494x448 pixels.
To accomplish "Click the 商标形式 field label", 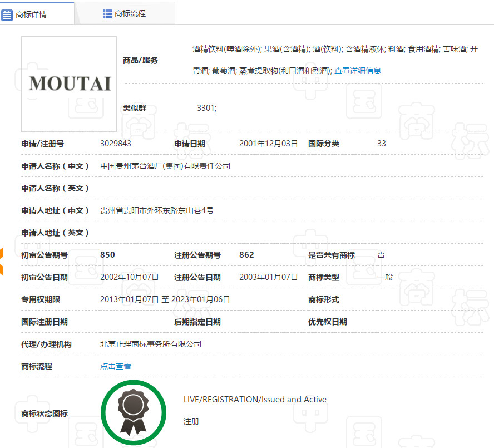I will tap(324, 299).
